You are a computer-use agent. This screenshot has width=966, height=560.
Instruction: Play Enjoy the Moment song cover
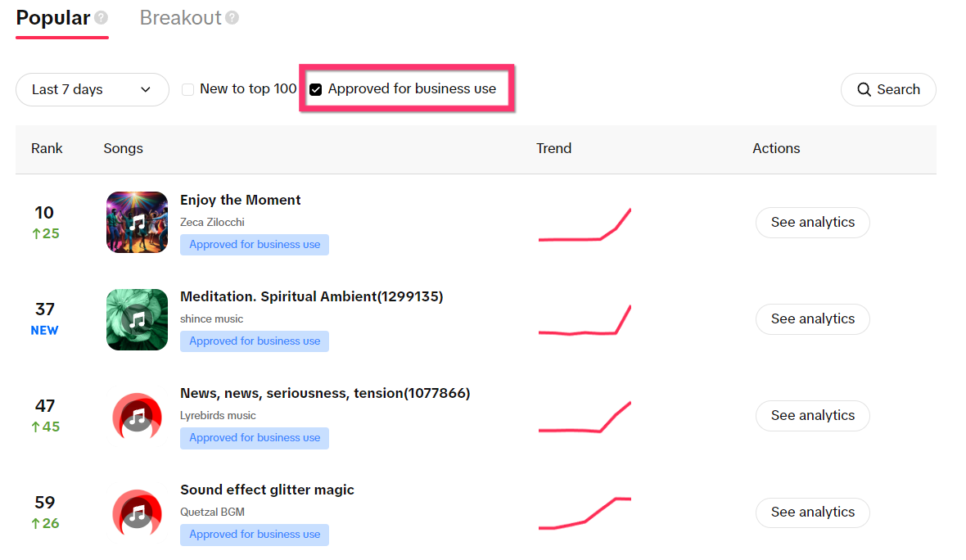tap(137, 222)
